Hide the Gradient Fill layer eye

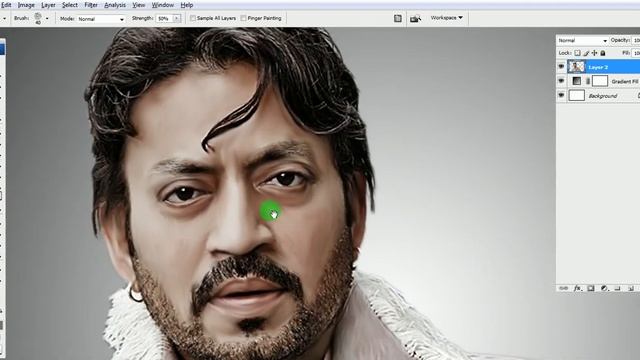tap(561, 81)
